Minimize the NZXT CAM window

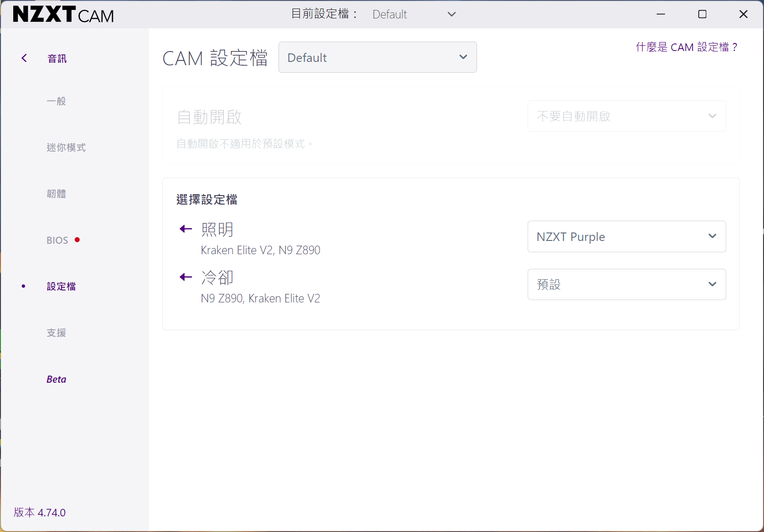pyautogui.click(x=661, y=14)
